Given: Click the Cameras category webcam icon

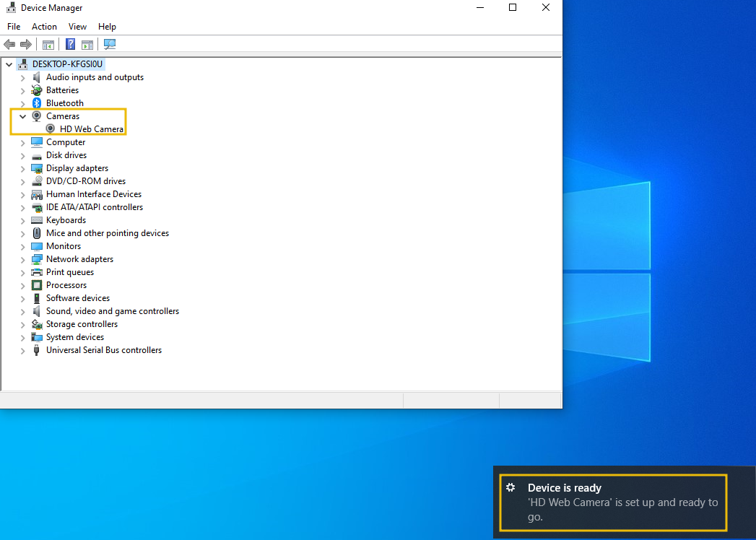Looking at the screenshot, I should click(x=37, y=116).
